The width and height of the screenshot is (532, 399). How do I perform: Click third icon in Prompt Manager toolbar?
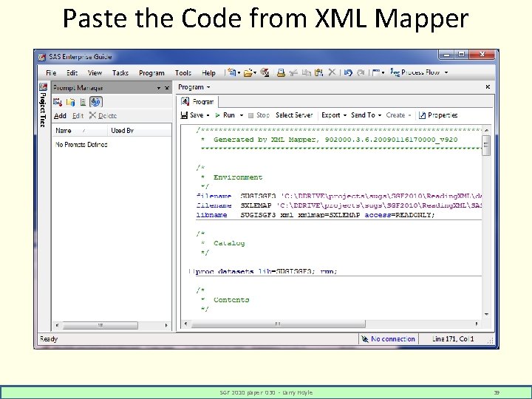[x=83, y=102]
